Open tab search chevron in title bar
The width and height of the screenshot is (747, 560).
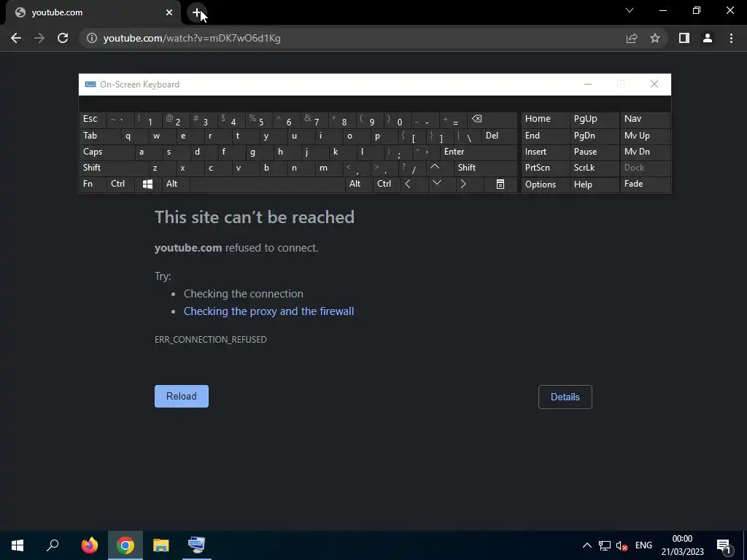(630, 10)
